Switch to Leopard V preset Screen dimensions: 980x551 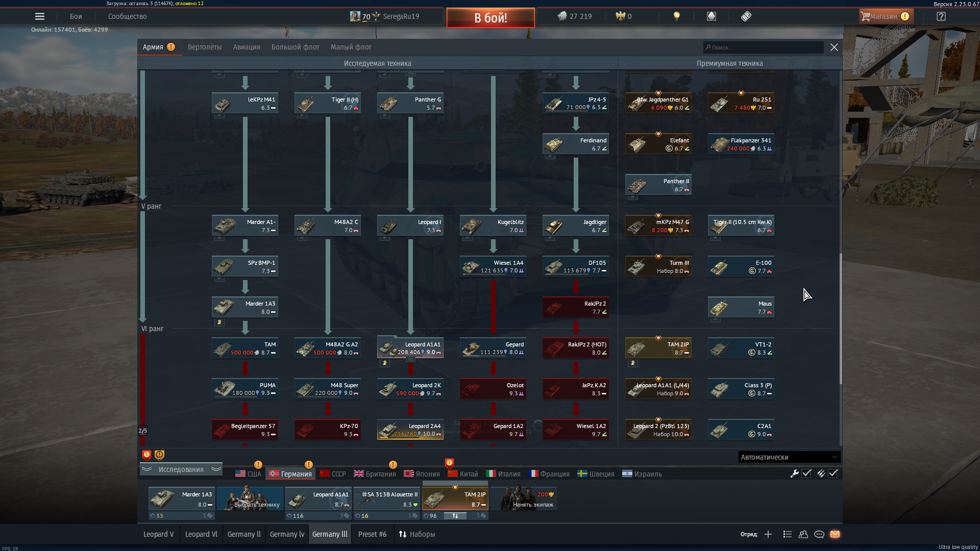click(x=158, y=534)
